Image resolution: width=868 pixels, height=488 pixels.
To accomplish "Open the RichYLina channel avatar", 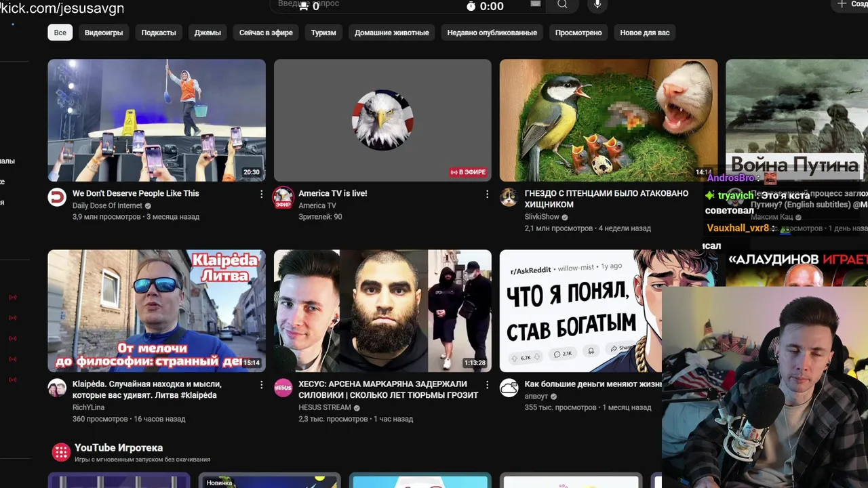I will (57, 388).
